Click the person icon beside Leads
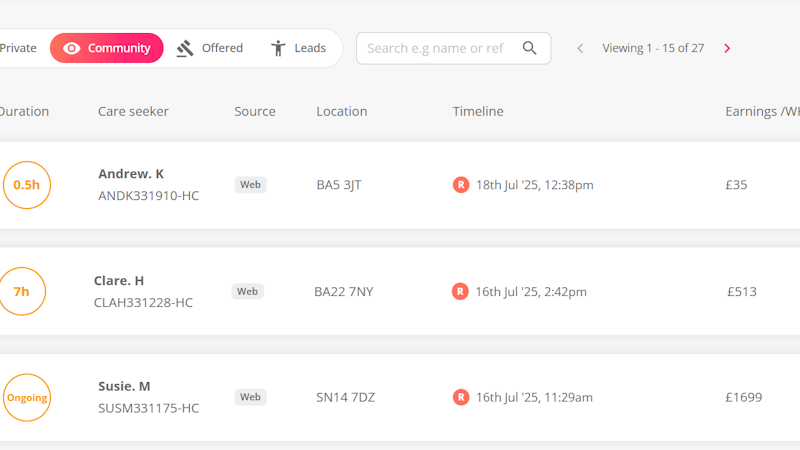Image resolution: width=800 pixels, height=450 pixels. 278,48
